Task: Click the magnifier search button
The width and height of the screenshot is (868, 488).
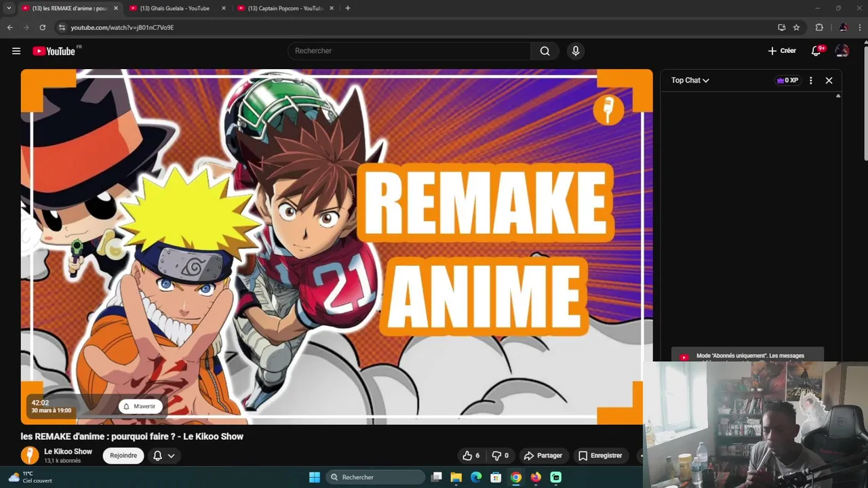Action: (x=545, y=51)
